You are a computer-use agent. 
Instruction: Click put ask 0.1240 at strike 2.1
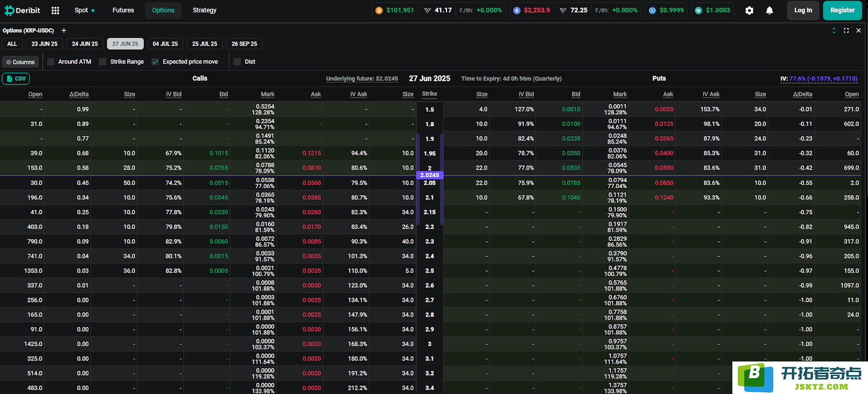tap(664, 198)
